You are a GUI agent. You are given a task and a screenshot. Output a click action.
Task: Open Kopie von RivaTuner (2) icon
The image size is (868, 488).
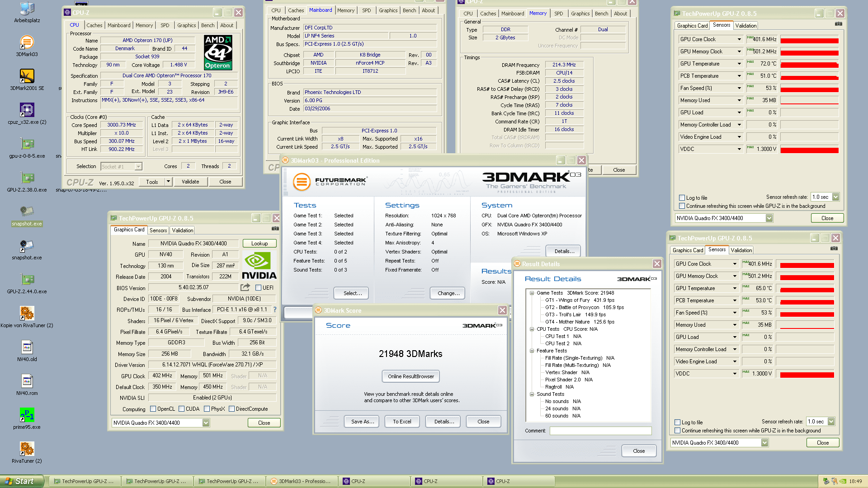coord(27,316)
